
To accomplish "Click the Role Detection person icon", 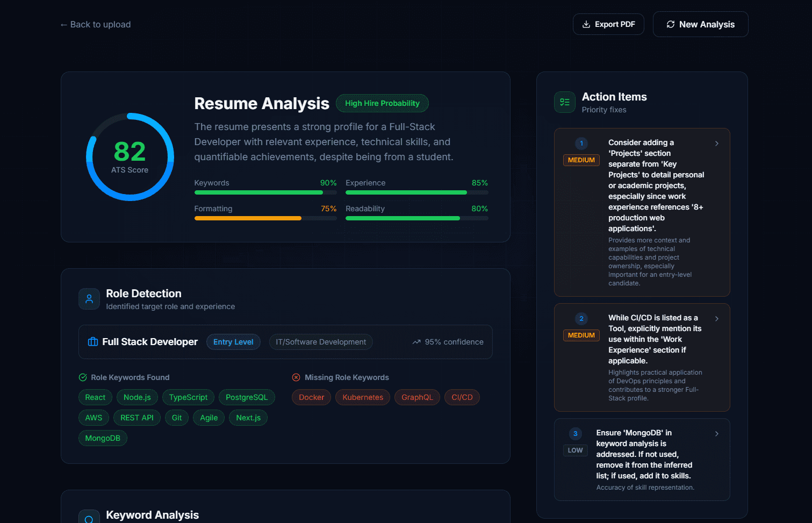I will (x=89, y=299).
